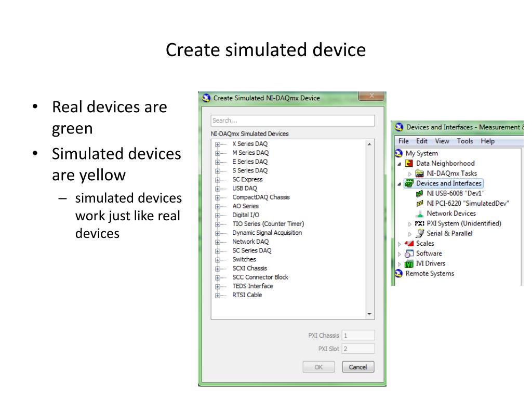The image size is (532, 399).
Task: Click the Data Neighborhood icon
Action: pos(409,164)
